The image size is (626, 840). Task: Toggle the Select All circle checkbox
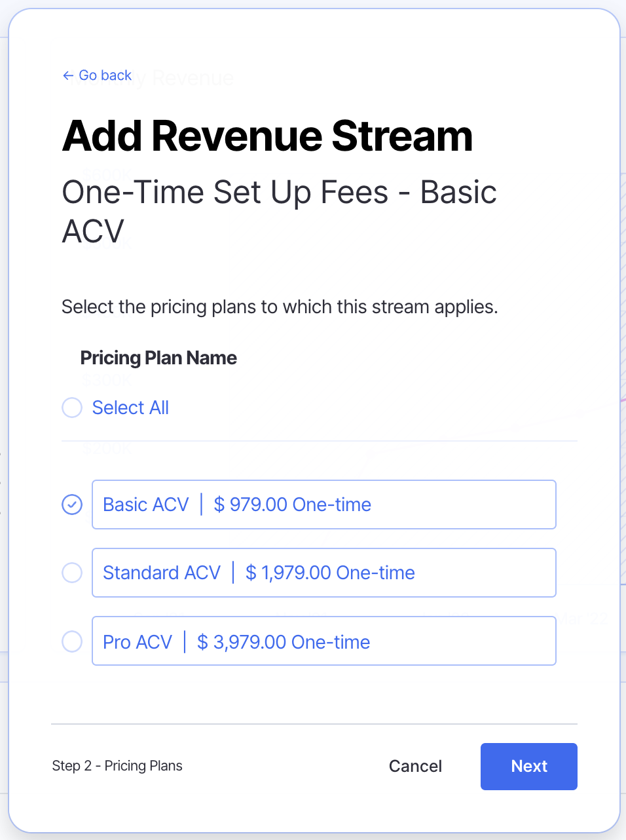[72, 408]
